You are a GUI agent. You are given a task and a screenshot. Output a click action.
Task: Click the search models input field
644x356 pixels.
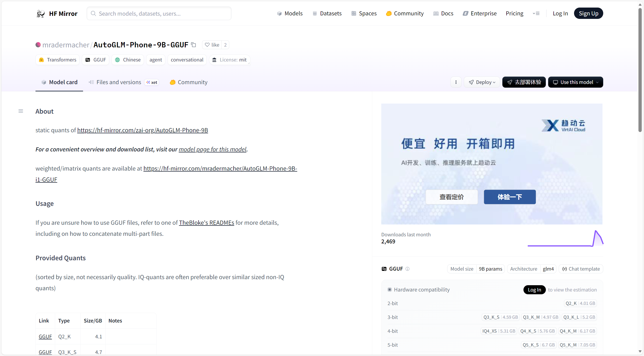pos(159,13)
